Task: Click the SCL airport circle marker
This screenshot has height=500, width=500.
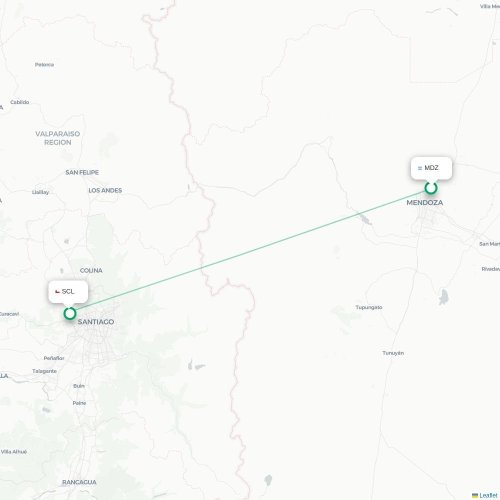Action: (x=70, y=313)
